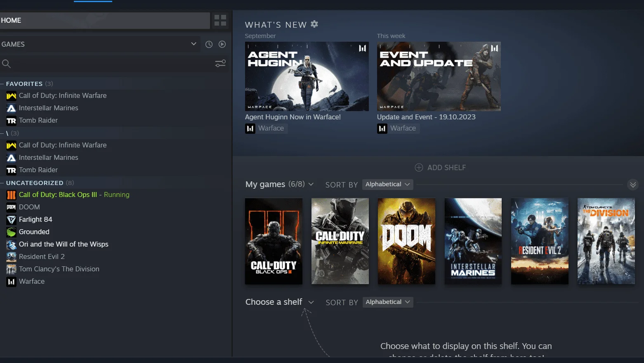The image size is (644, 363).
Task: Click DOOM icon in sidebar list
Action: coord(11,207)
